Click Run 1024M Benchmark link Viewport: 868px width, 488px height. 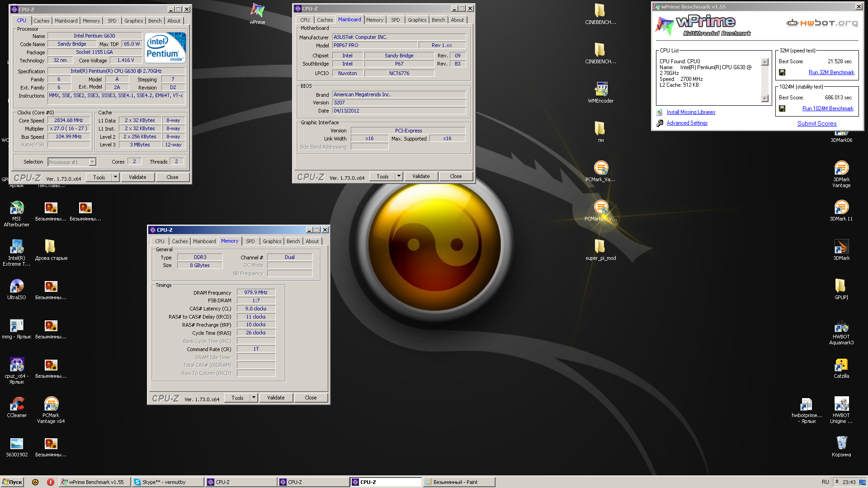828,108
